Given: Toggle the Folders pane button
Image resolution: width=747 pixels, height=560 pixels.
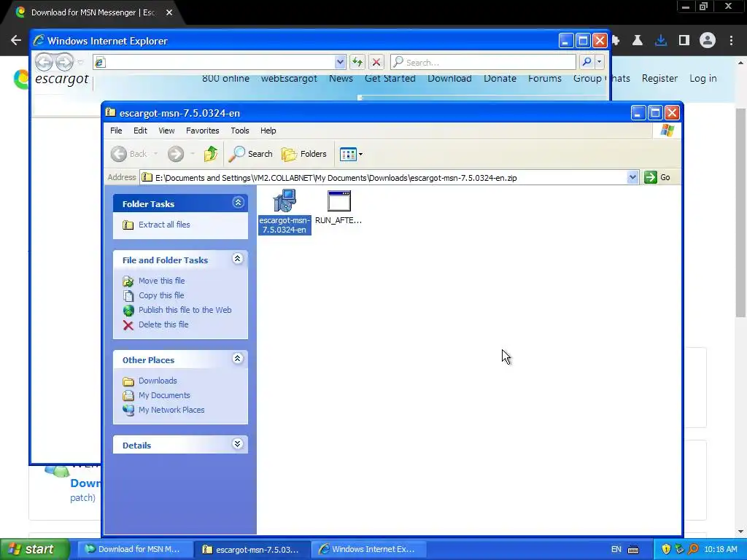Looking at the screenshot, I should click(304, 154).
